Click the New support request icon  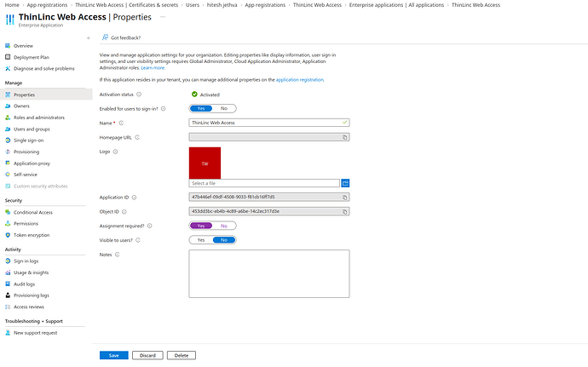coord(8,333)
